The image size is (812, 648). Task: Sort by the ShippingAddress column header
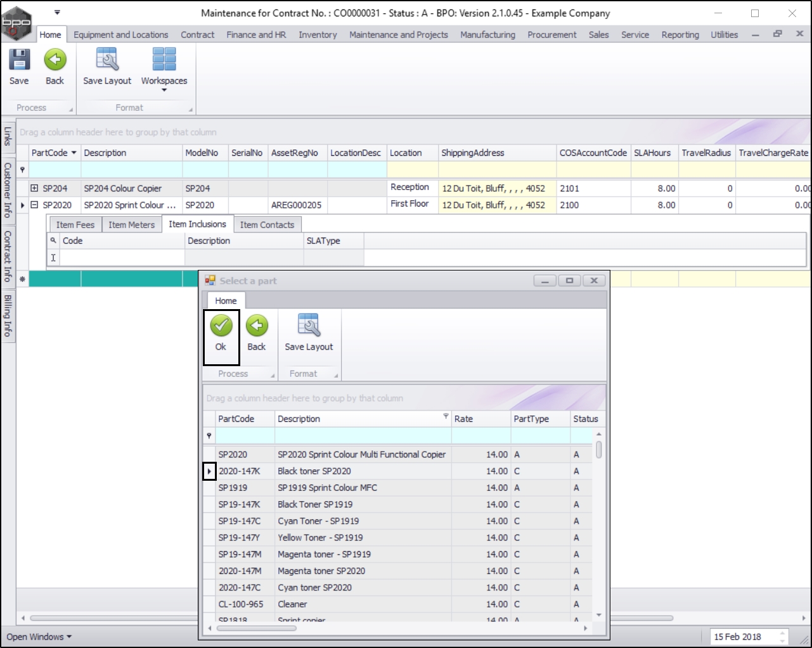tap(498, 153)
